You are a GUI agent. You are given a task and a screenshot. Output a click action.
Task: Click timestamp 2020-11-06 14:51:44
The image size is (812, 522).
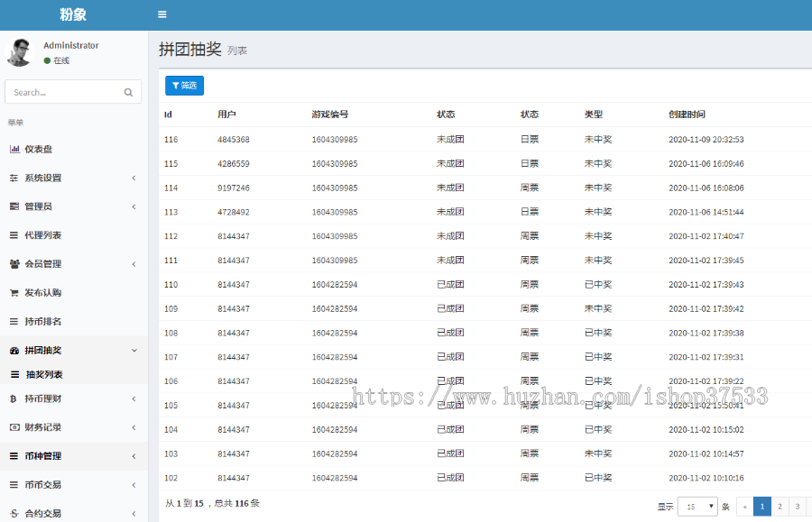tap(706, 212)
